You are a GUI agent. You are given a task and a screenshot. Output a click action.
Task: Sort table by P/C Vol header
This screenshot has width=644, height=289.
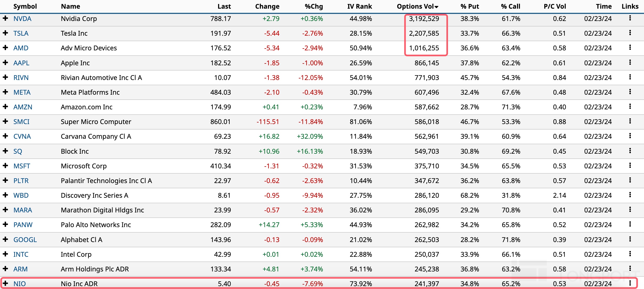[x=555, y=7]
